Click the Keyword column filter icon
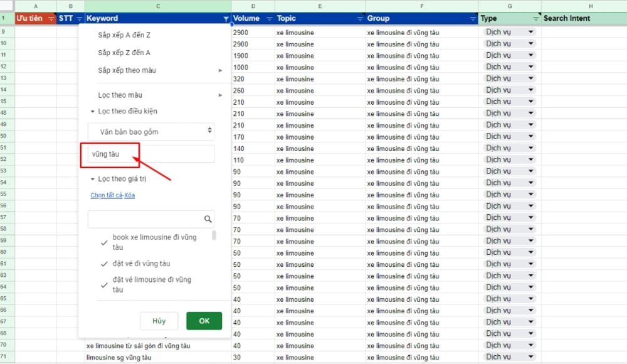The width and height of the screenshot is (627, 364). click(226, 19)
